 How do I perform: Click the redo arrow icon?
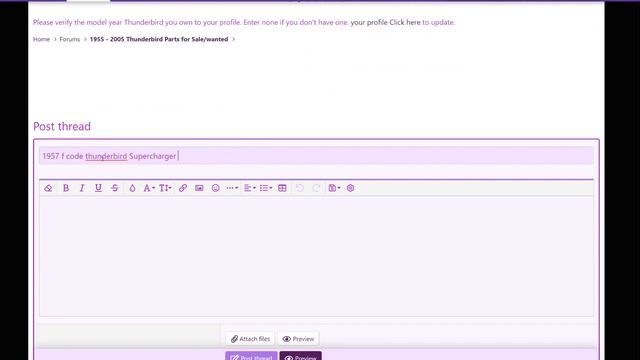tap(316, 188)
